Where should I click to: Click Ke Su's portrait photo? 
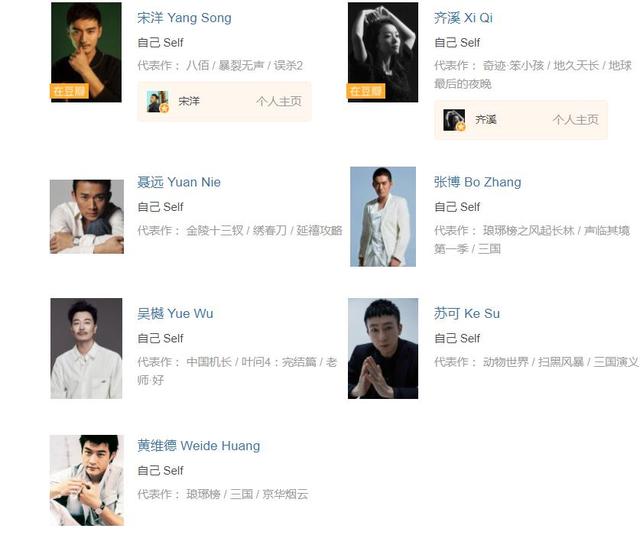[x=383, y=348]
